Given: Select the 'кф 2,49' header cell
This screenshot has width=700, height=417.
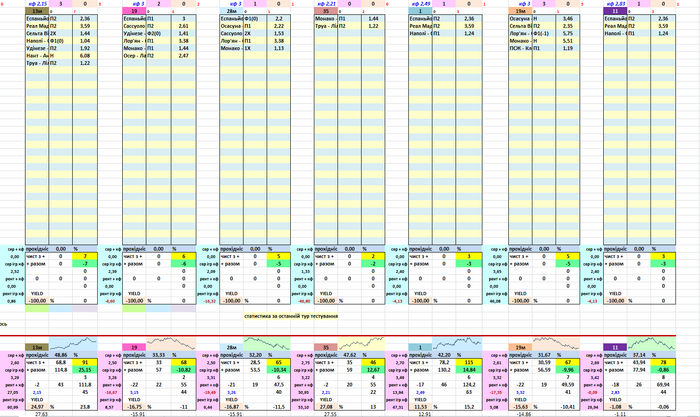Looking at the screenshot, I should 421,4.
